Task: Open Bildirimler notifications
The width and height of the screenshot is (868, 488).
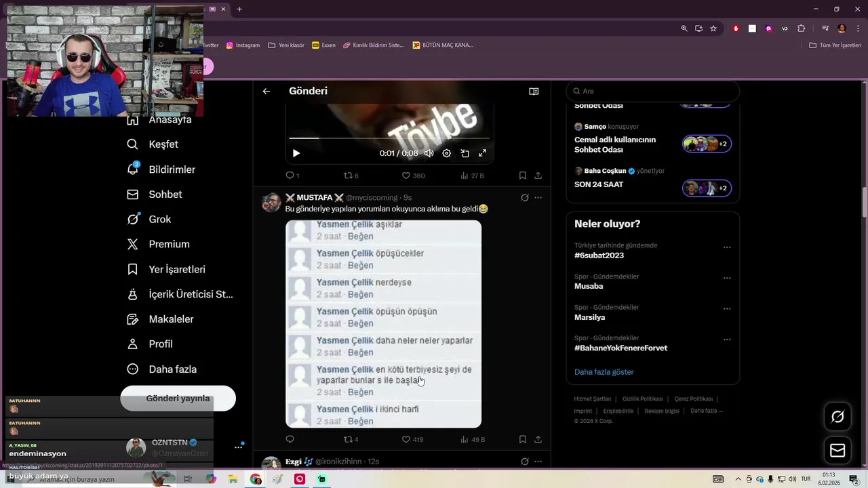Action: (x=161, y=169)
